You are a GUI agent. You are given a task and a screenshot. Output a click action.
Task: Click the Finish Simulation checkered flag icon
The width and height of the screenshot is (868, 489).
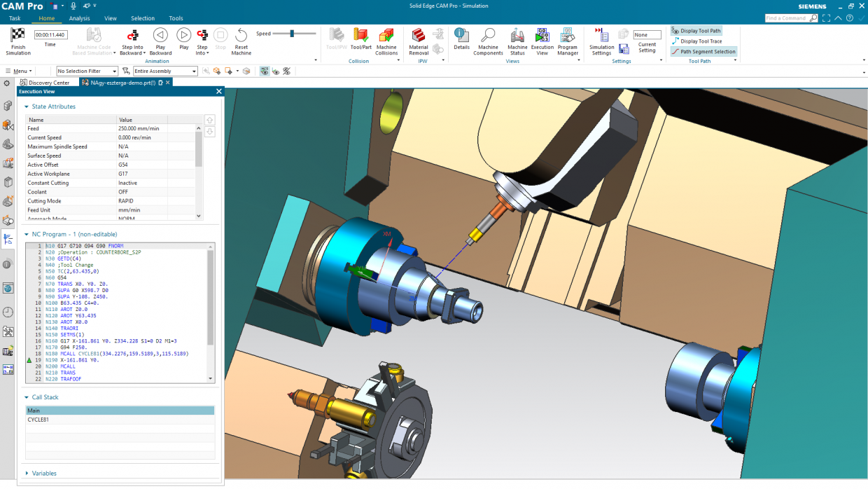pyautogui.click(x=17, y=36)
